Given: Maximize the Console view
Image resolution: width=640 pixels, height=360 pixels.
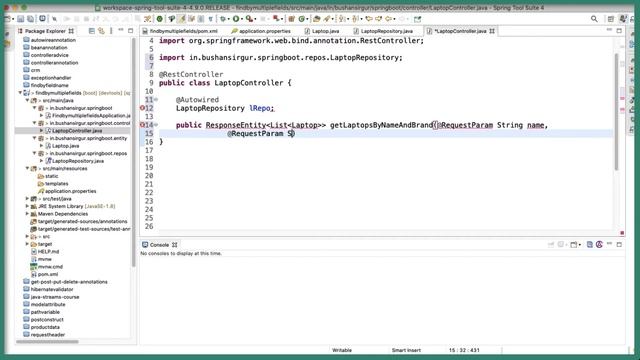Looking at the screenshot, I should pyautogui.click(x=619, y=244).
